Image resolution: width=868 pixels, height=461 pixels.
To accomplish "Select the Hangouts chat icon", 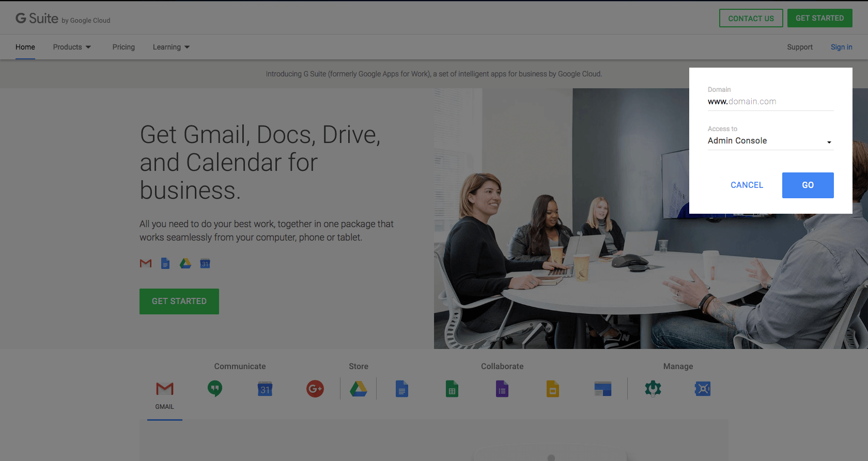I will coord(215,389).
